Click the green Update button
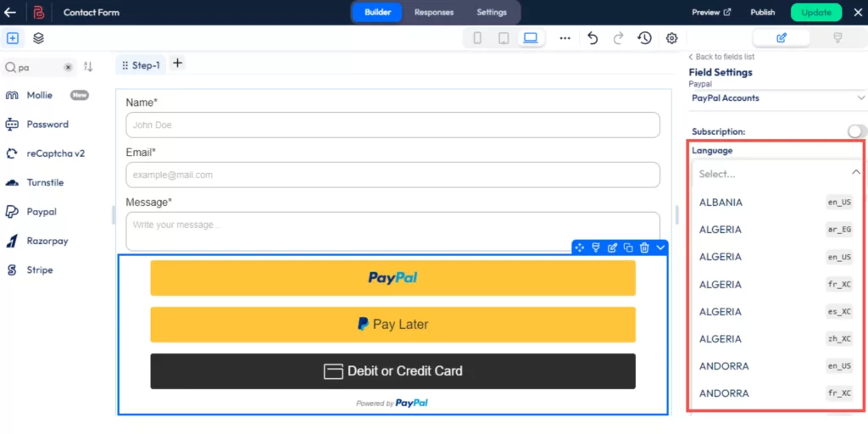Image resolution: width=868 pixels, height=434 pixels. click(x=816, y=12)
